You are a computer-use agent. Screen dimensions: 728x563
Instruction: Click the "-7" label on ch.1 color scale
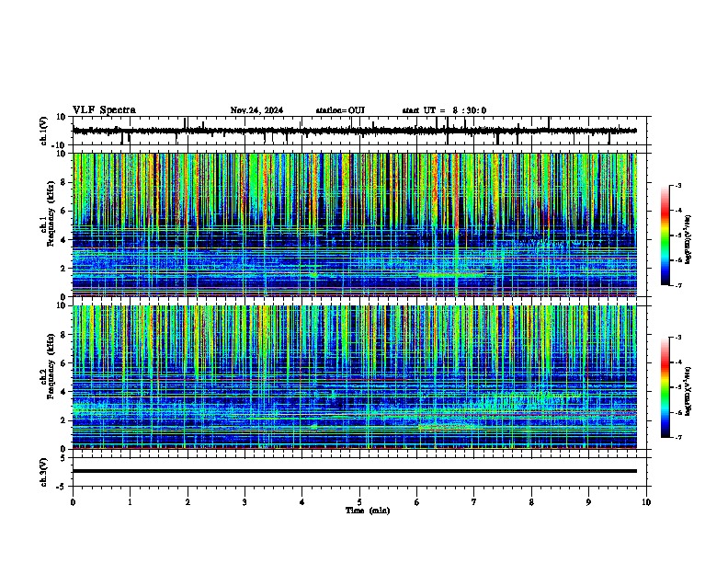pyautogui.click(x=678, y=286)
